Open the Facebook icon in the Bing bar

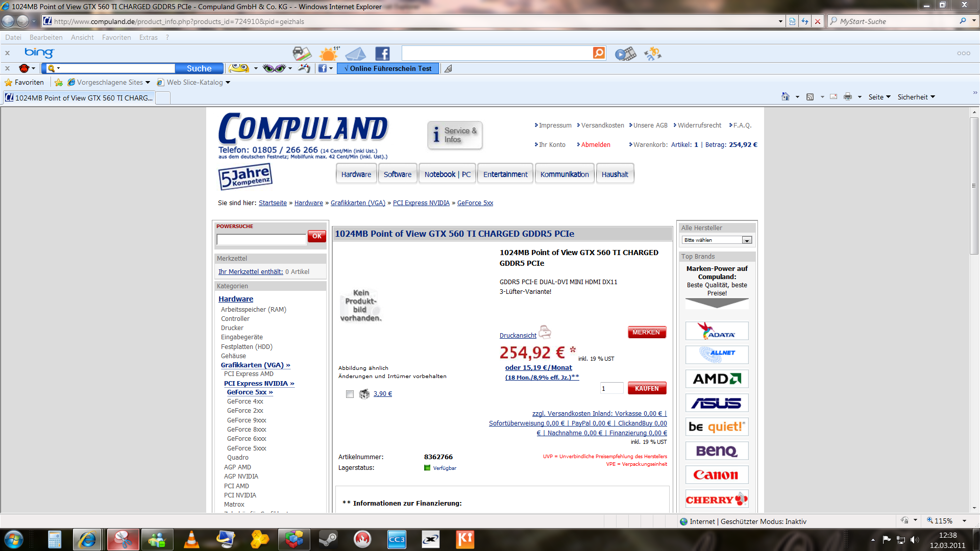point(382,54)
